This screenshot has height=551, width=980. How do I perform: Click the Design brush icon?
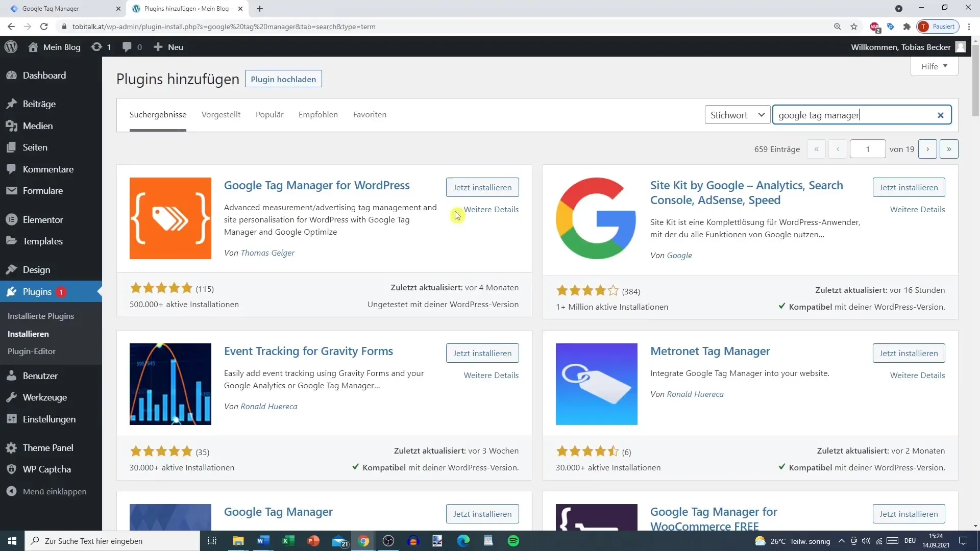point(11,270)
